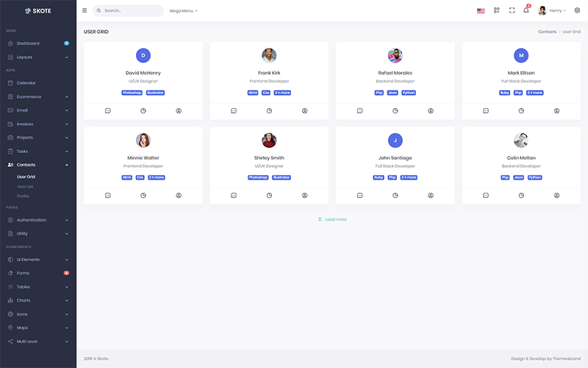Click message icon on David McHenry card
Viewport: 588px width, 368px height.
(107, 111)
